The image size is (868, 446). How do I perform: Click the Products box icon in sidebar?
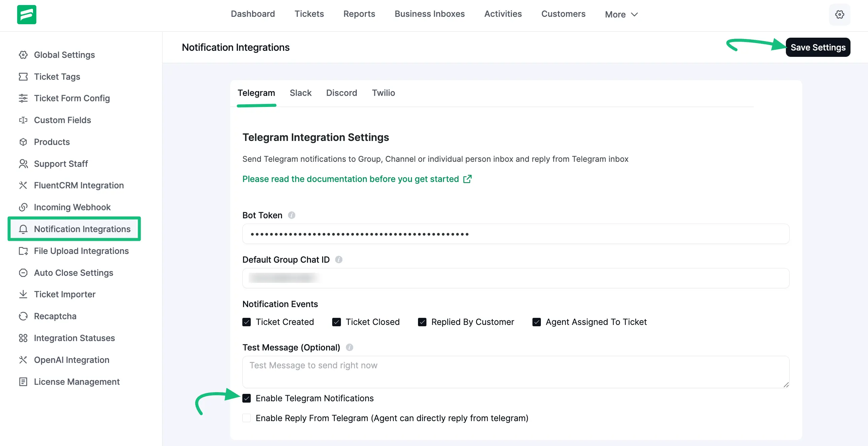tap(23, 142)
